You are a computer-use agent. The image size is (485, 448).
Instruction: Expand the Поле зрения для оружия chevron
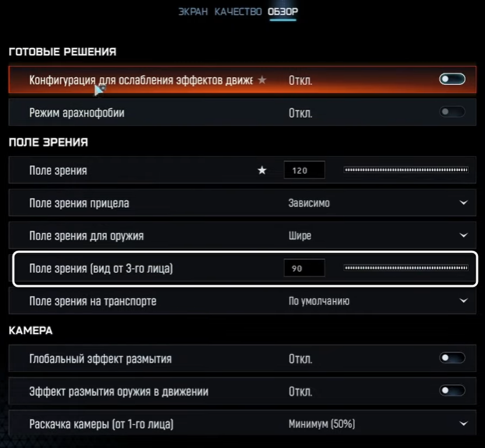click(x=463, y=236)
